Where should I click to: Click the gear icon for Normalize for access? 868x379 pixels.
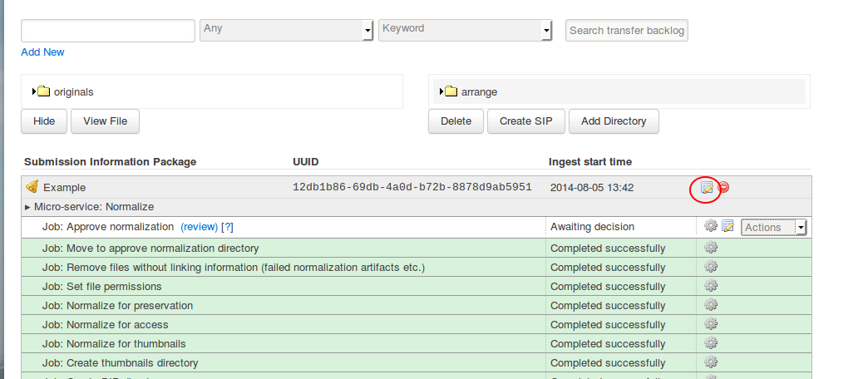[x=710, y=324]
